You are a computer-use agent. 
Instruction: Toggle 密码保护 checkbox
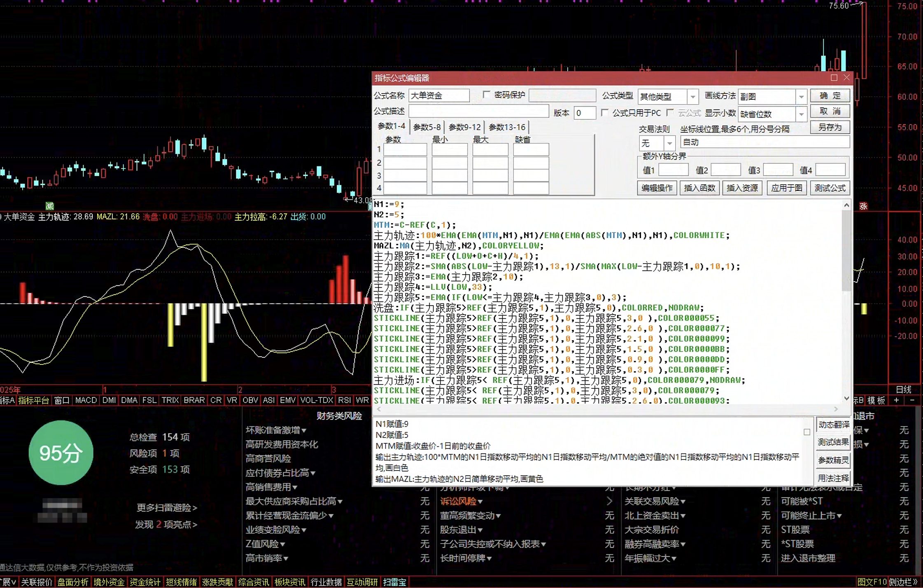pyautogui.click(x=486, y=95)
